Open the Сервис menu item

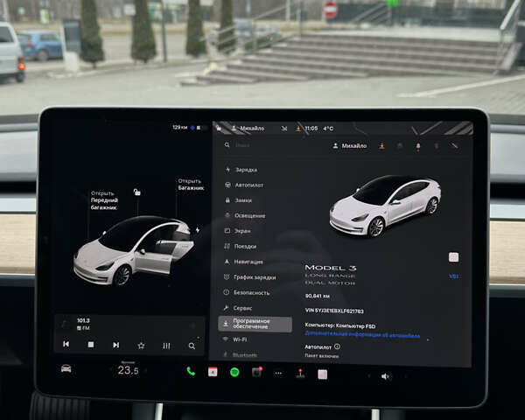click(238, 308)
